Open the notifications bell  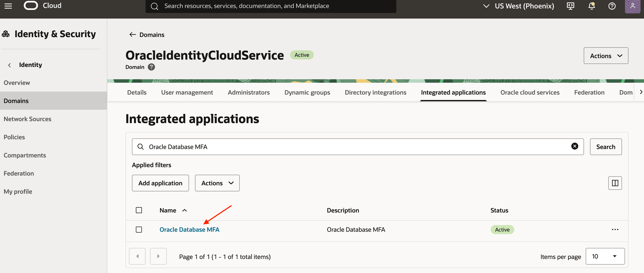pyautogui.click(x=592, y=6)
